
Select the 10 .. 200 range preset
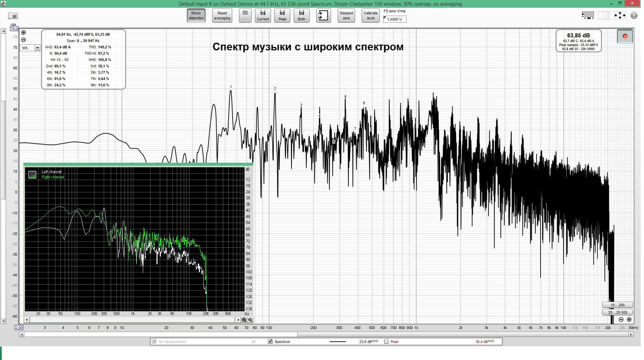[x=617, y=305]
